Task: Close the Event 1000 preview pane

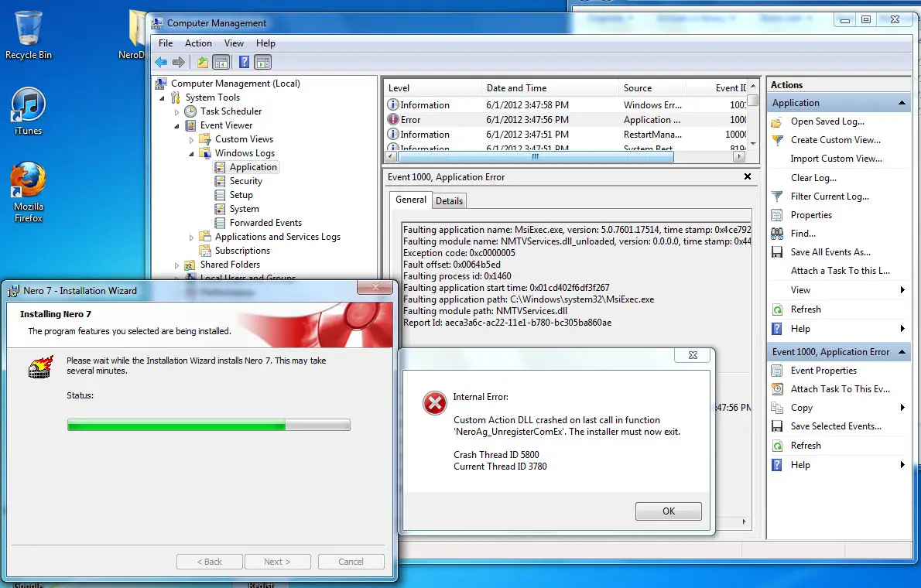Action: coord(747,177)
